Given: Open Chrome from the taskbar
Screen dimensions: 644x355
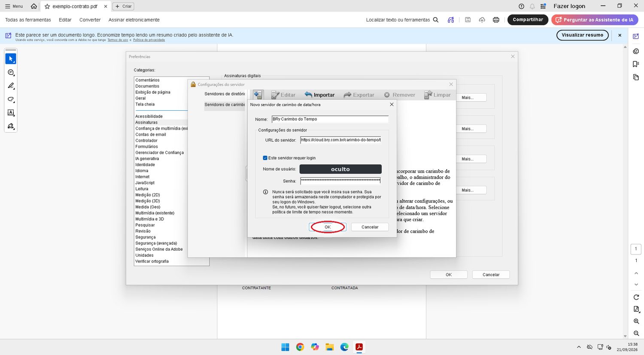Looking at the screenshot, I should click(300, 347).
